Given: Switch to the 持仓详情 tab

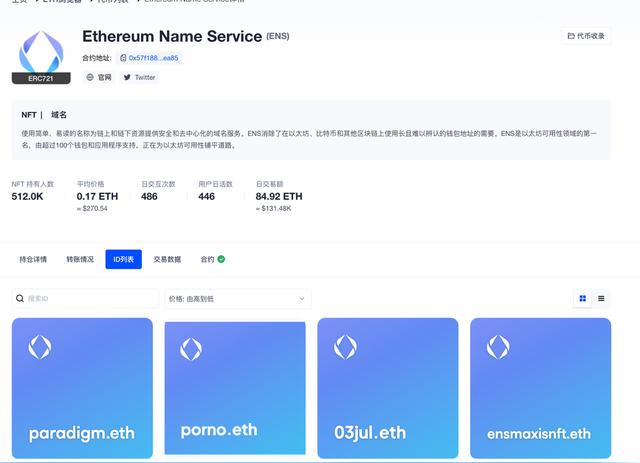Looking at the screenshot, I should point(33,259).
